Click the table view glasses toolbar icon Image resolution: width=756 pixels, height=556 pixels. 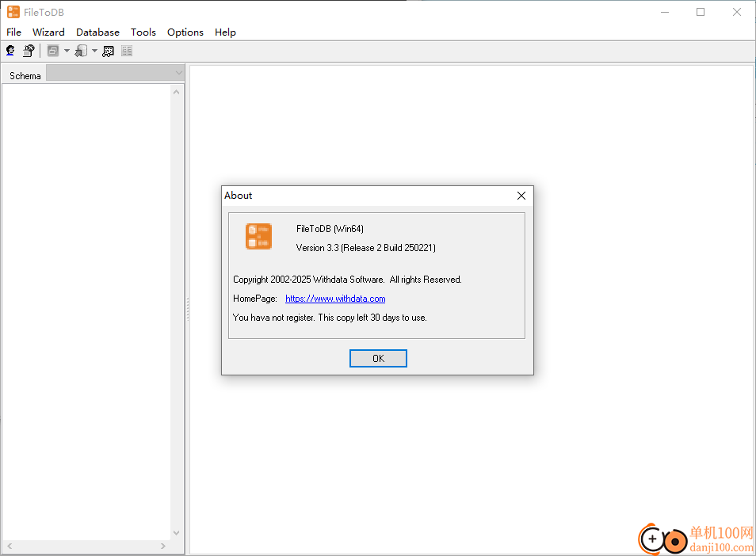[108, 51]
